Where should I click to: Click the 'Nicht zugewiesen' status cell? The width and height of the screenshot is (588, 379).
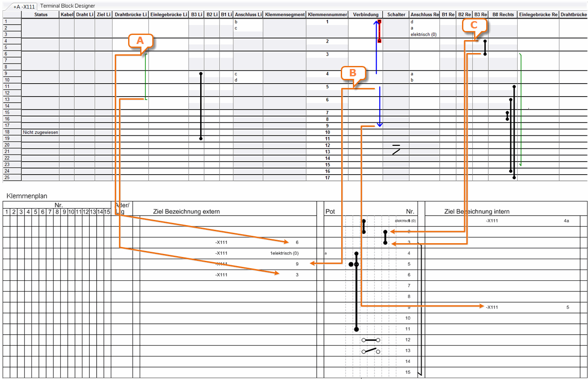[x=41, y=132]
